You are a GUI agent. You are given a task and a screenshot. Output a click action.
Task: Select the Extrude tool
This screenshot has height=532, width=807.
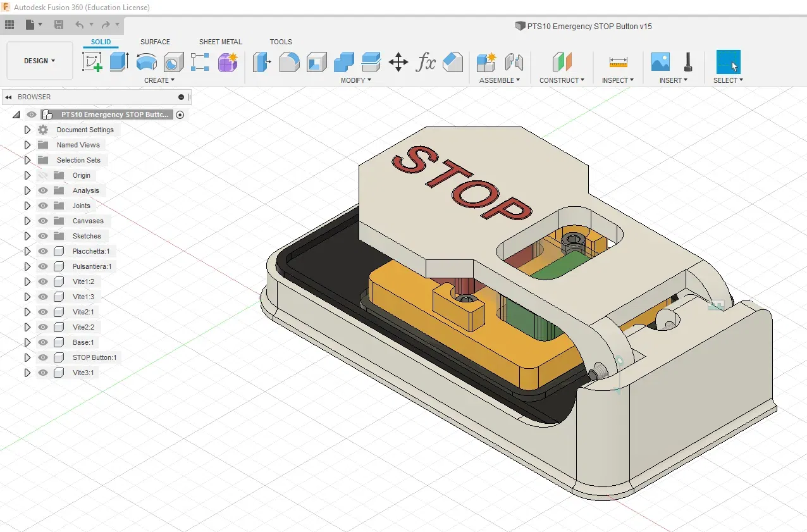tap(119, 62)
